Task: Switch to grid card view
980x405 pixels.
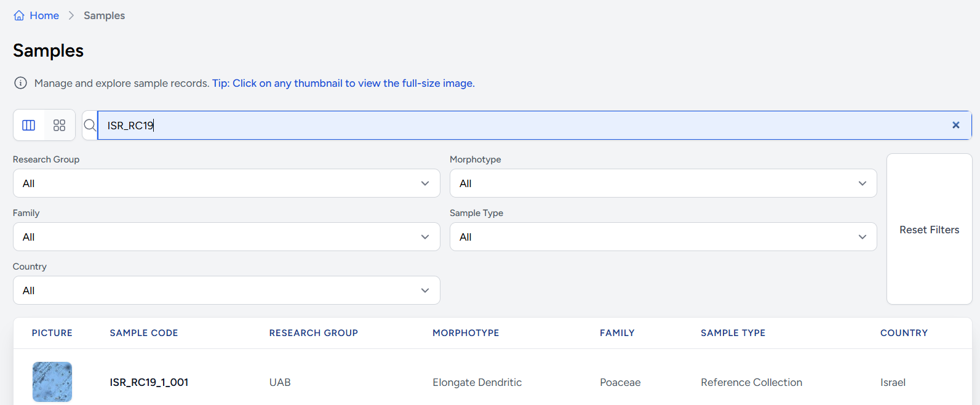Action: [59, 126]
